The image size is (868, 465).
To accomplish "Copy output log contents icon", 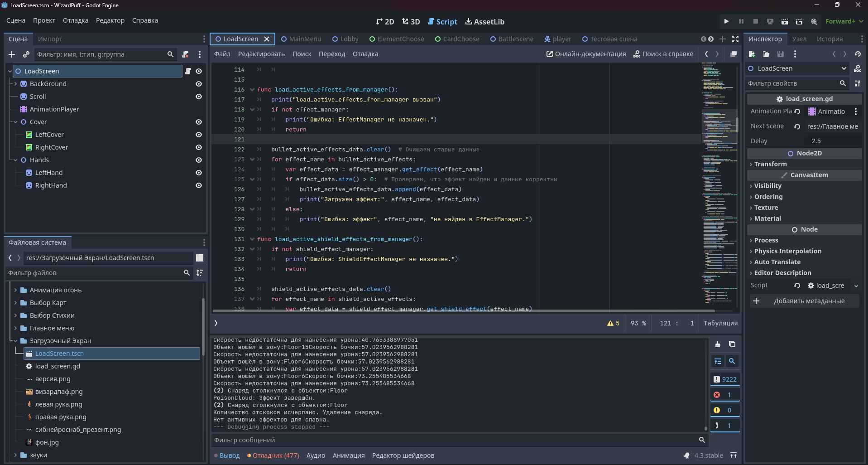I will coord(732,344).
